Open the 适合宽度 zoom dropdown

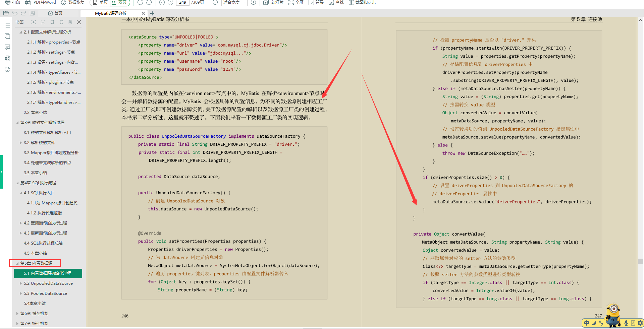[x=235, y=2]
